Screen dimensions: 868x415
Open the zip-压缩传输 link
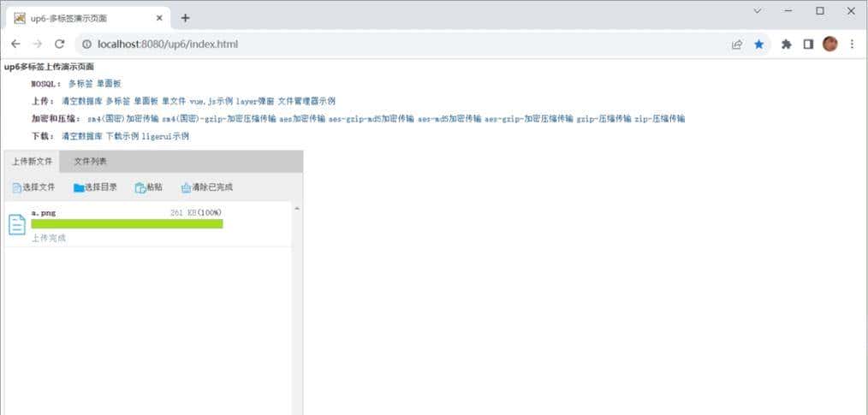tap(660, 119)
